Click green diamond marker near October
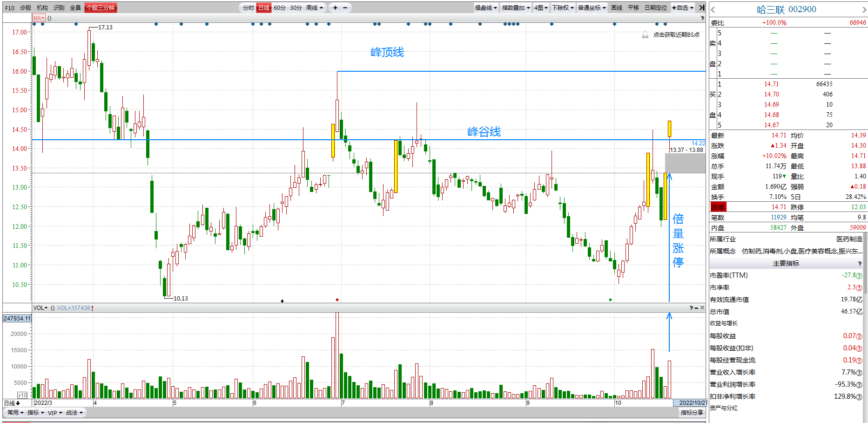The image size is (868, 423). [610, 300]
